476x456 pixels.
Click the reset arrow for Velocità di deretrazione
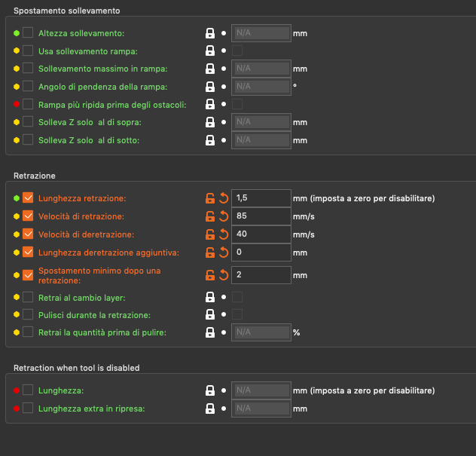(223, 234)
